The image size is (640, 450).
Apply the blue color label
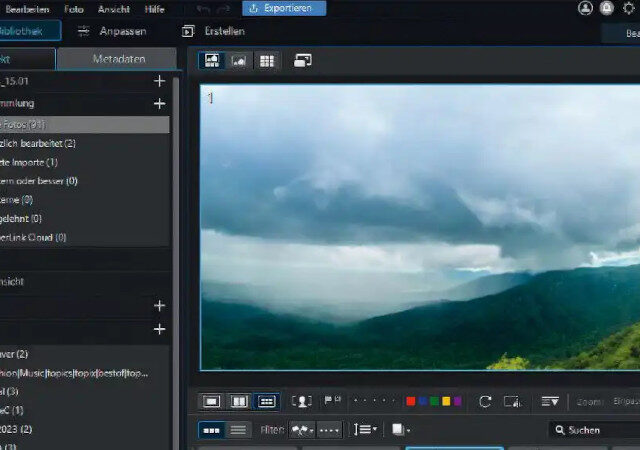(423, 401)
